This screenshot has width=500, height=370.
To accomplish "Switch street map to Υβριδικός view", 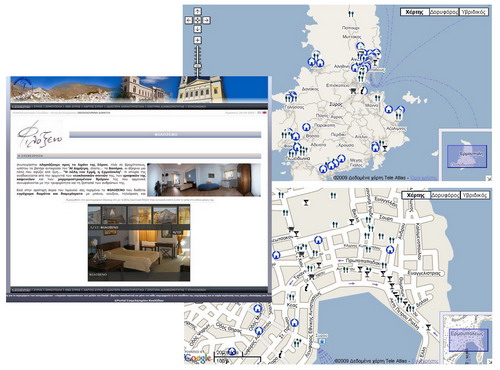I will (474, 195).
